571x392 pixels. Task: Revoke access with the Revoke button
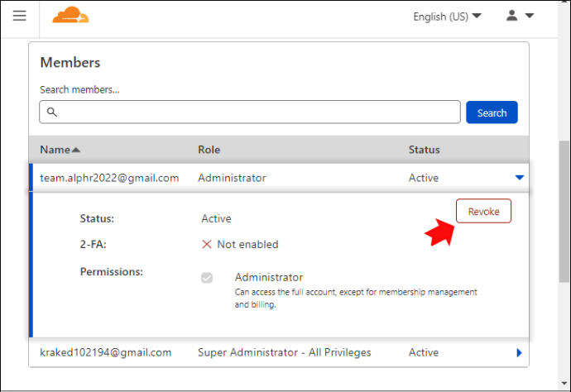(483, 211)
